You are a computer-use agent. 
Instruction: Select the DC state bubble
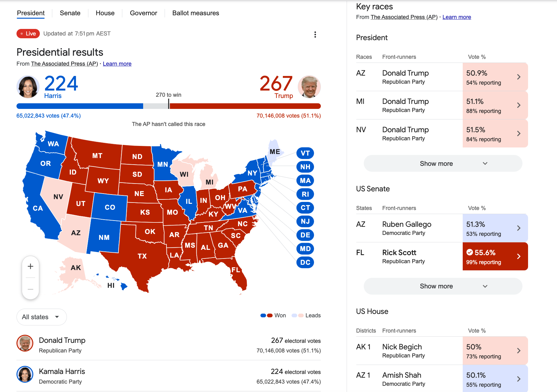tap(305, 262)
